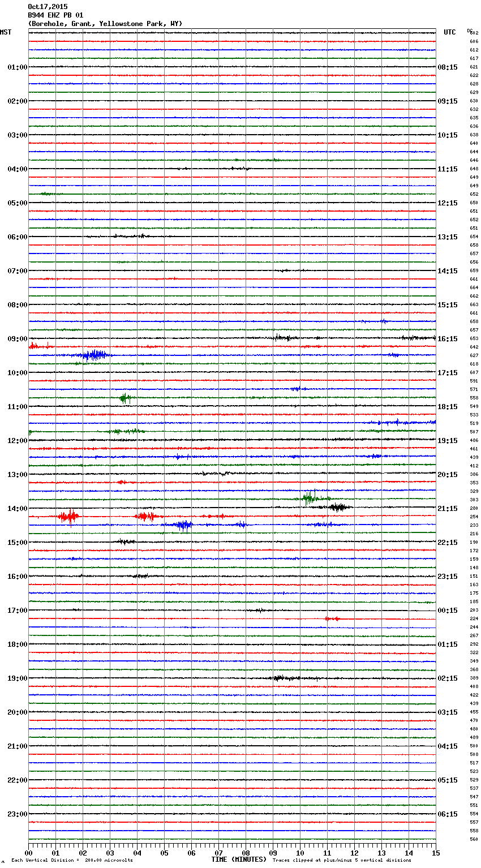Select the 07:00 MST time label
This screenshot has width=481, height=868.
pos(18,271)
